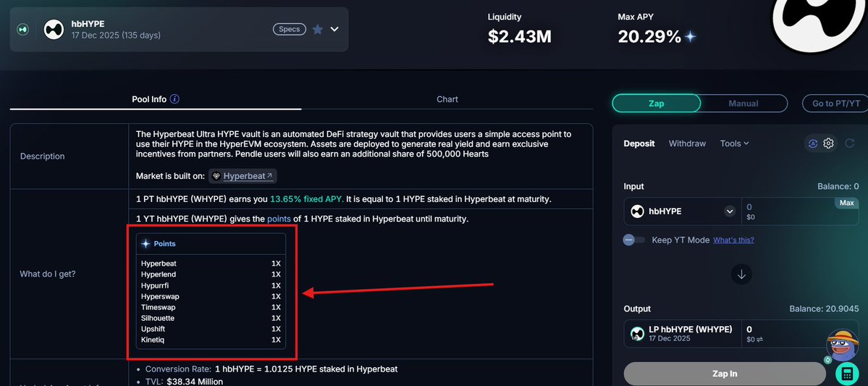Click the swap direction down arrow

tap(741, 274)
